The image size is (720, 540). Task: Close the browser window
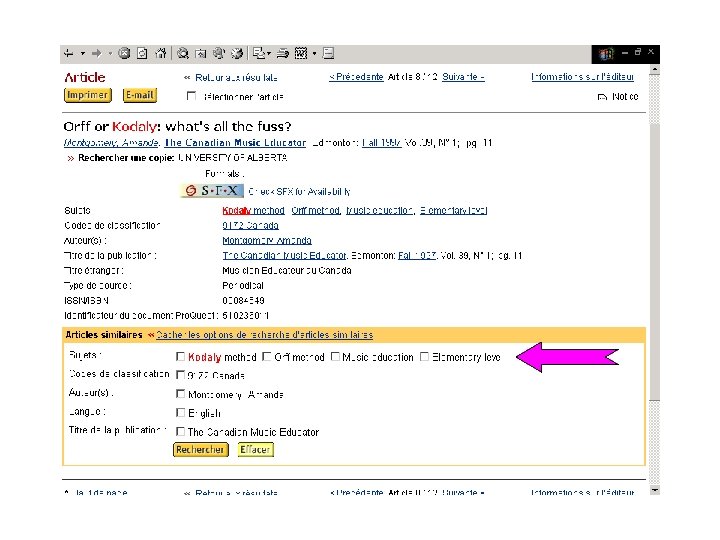(x=651, y=52)
